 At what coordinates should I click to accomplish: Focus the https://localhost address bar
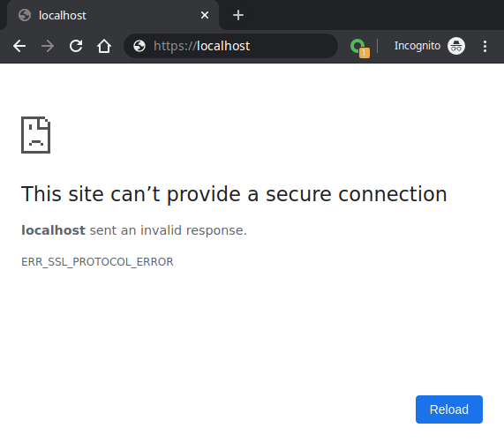tap(230, 46)
